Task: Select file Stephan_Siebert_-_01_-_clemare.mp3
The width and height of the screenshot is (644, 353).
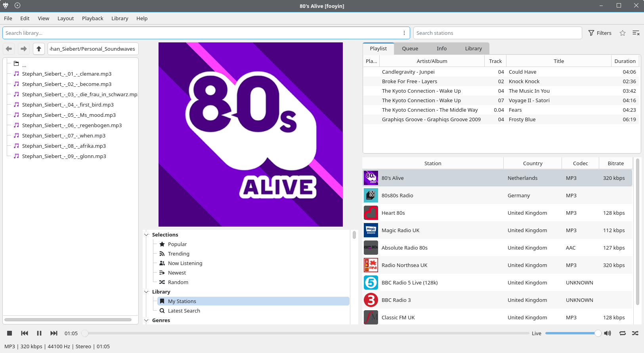Action: 67,74
